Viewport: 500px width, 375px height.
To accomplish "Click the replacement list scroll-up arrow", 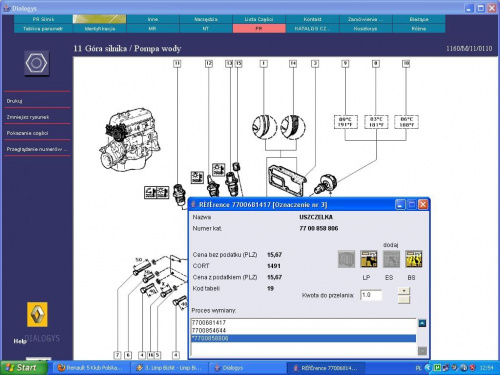I will click(x=422, y=323).
